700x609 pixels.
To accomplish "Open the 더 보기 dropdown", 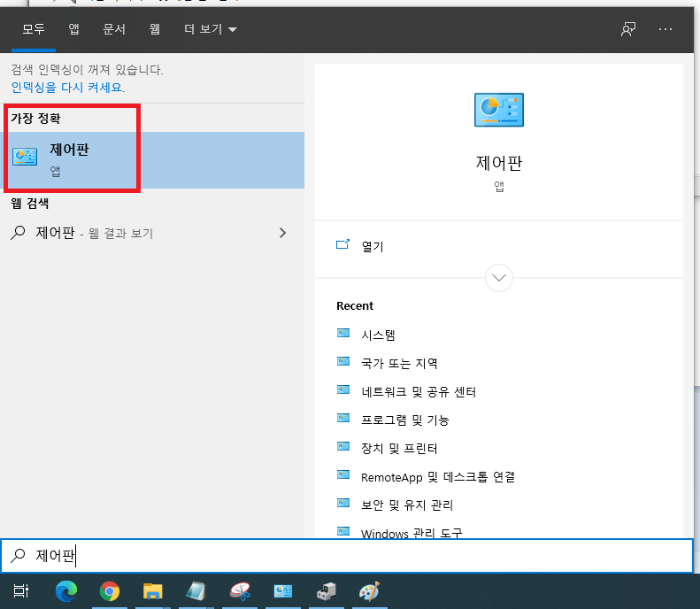I will click(x=210, y=29).
